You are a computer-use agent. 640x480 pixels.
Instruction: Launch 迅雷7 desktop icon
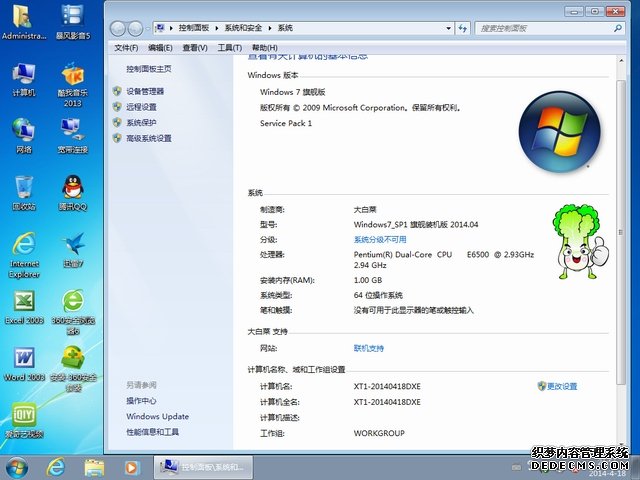coord(73,250)
